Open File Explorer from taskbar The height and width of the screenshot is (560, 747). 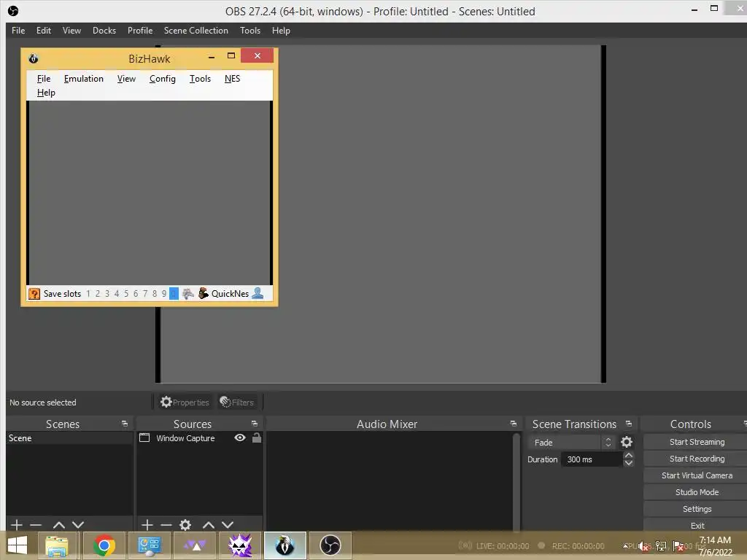pos(57,545)
